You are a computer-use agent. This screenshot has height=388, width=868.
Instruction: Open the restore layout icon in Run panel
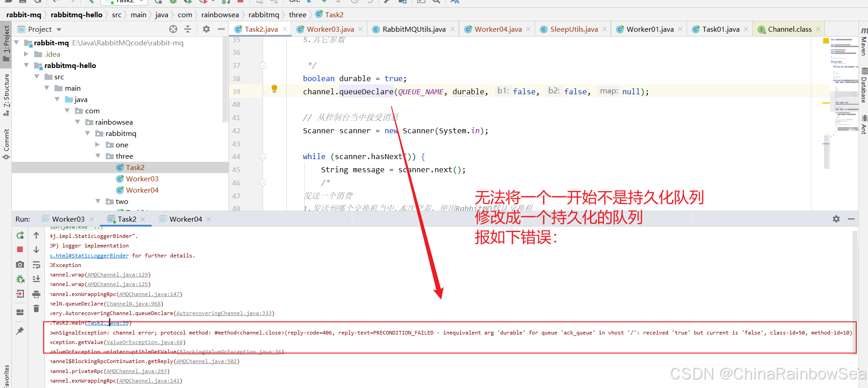tap(20, 312)
